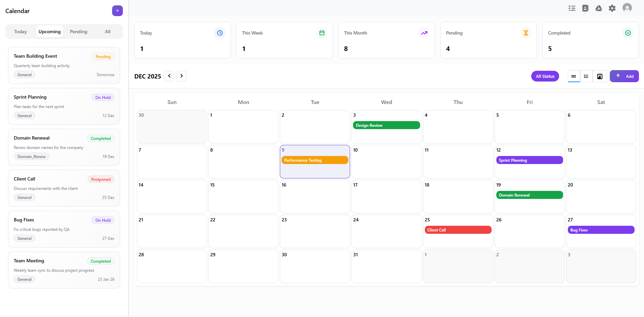Viewport: 644px width, 317px height.
Task: Click the plus button next to Calendar heading
Action: [x=117, y=11]
